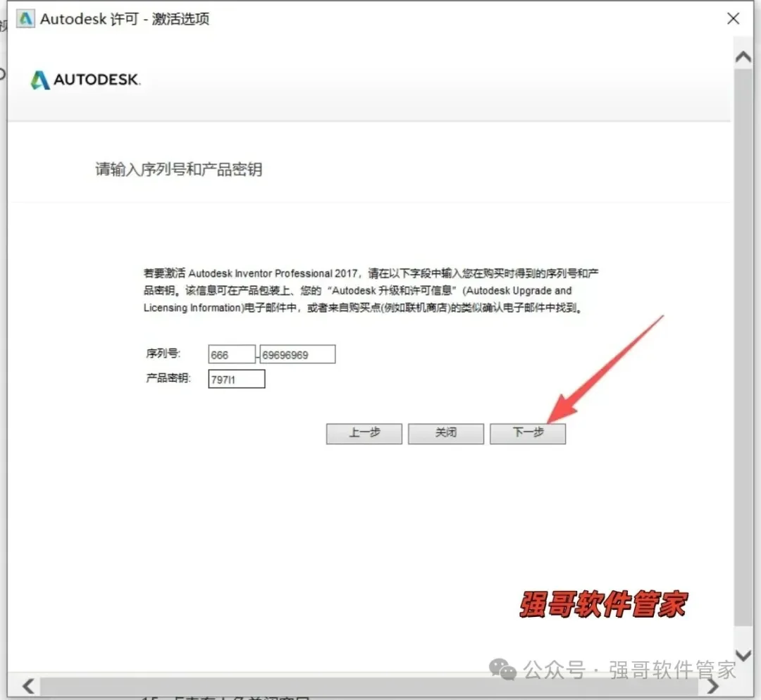Click the vertical scrollbar down arrow
761x700 pixels.
[743, 656]
